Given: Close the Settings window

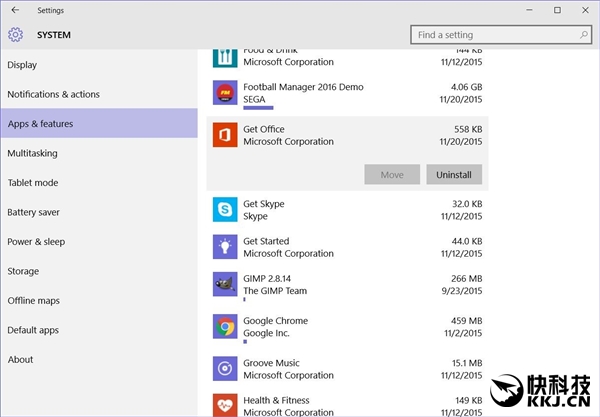Looking at the screenshot, I should tap(585, 10).
